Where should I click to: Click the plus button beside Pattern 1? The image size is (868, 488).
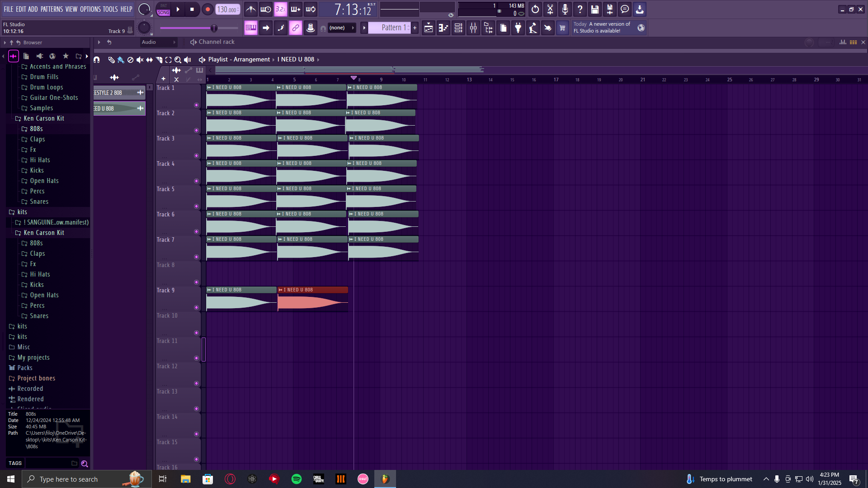click(415, 28)
